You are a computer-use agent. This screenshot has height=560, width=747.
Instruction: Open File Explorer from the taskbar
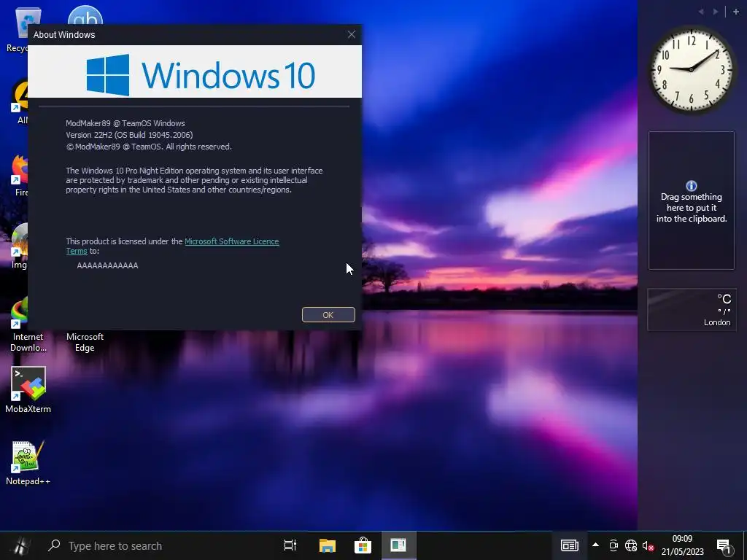click(328, 545)
